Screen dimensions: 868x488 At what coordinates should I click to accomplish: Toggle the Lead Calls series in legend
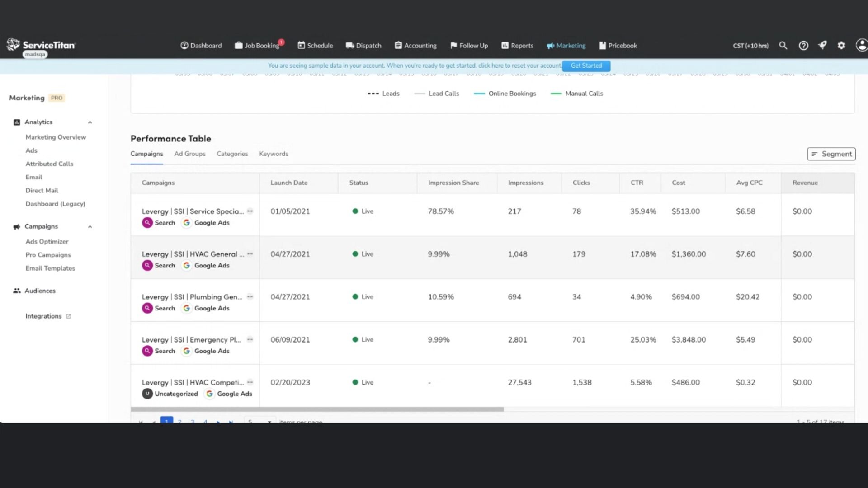[437, 94]
